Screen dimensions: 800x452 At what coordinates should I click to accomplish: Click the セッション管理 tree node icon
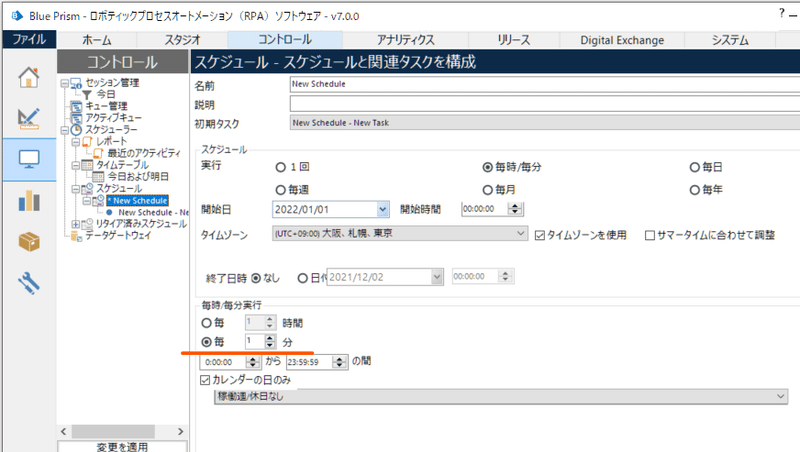pos(76,83)
